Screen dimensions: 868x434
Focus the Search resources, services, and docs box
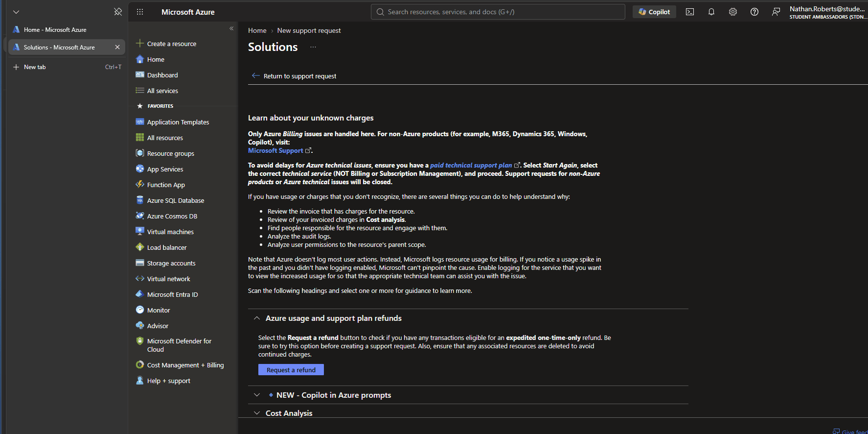coord(498,12)
